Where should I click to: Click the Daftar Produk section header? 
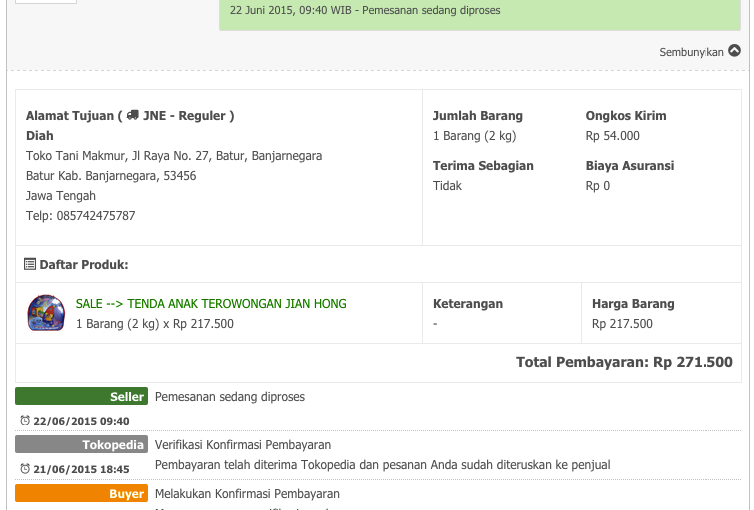[83, 265]
